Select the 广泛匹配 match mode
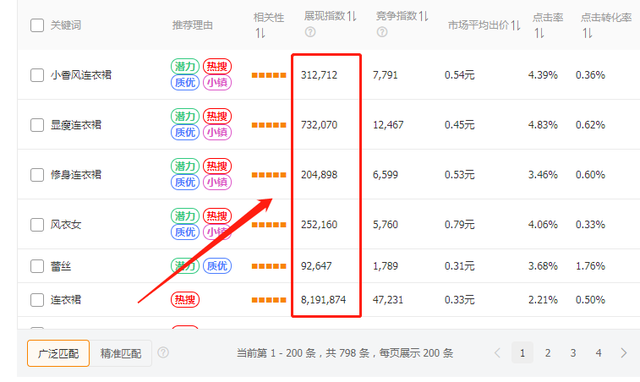Image resolution: width=640 pixels, height=382 pixels. click(58, 353)
